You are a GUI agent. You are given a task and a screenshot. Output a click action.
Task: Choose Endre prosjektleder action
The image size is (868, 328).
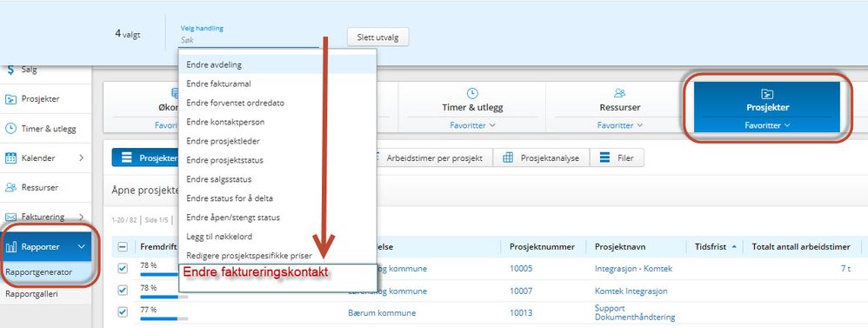pos(277,141)
